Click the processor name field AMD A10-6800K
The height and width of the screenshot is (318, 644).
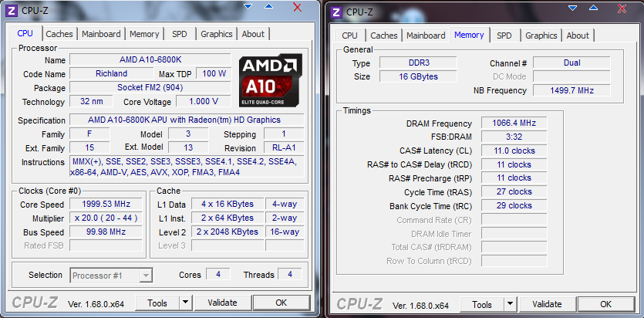[x=150, y=59]
